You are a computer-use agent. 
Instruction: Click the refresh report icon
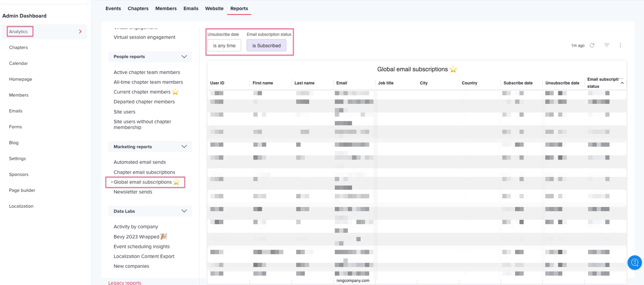(592, 45)
